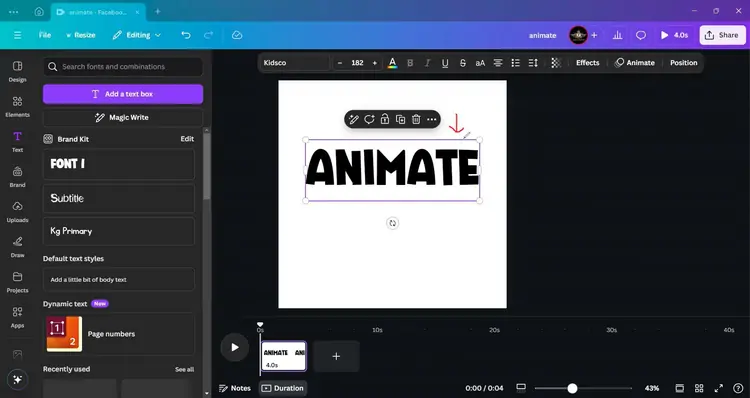Click the comment refresh icon in floating toolbar
Viewport: 750px width, 398px height.
coord(369,120)
